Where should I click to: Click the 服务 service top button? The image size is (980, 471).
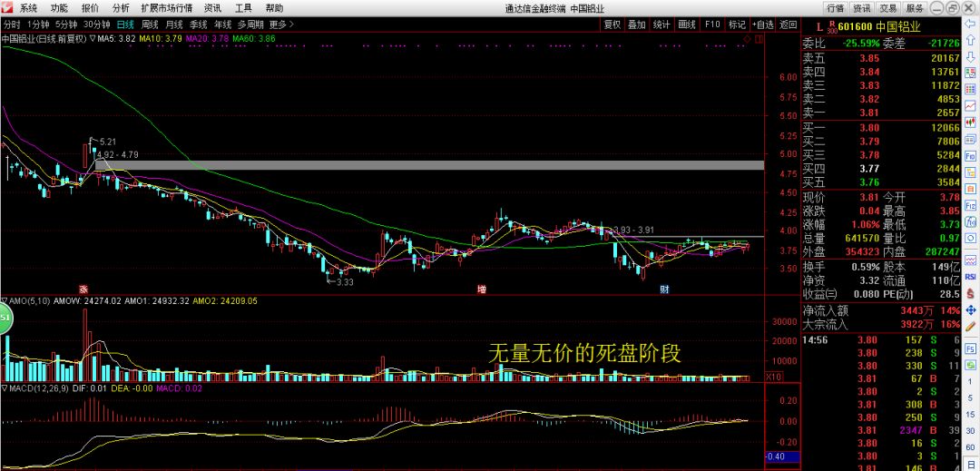[915, 8]
